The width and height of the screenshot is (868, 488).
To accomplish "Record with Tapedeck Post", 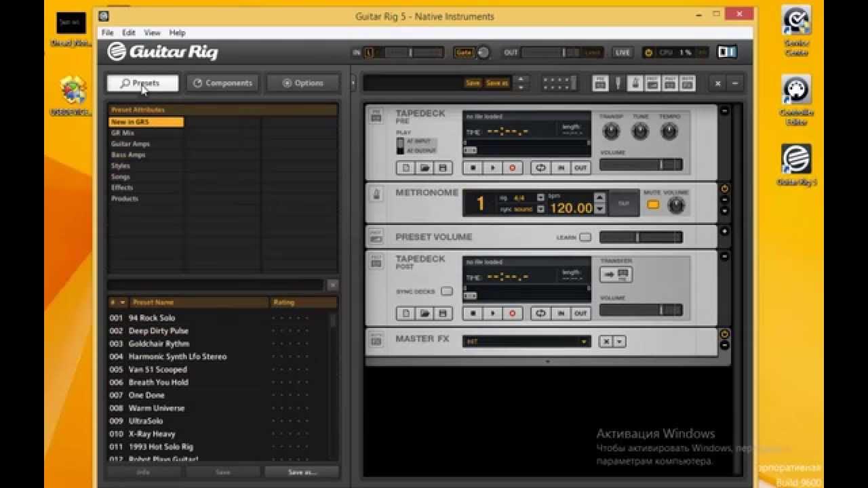I will [x=512, y=313].
